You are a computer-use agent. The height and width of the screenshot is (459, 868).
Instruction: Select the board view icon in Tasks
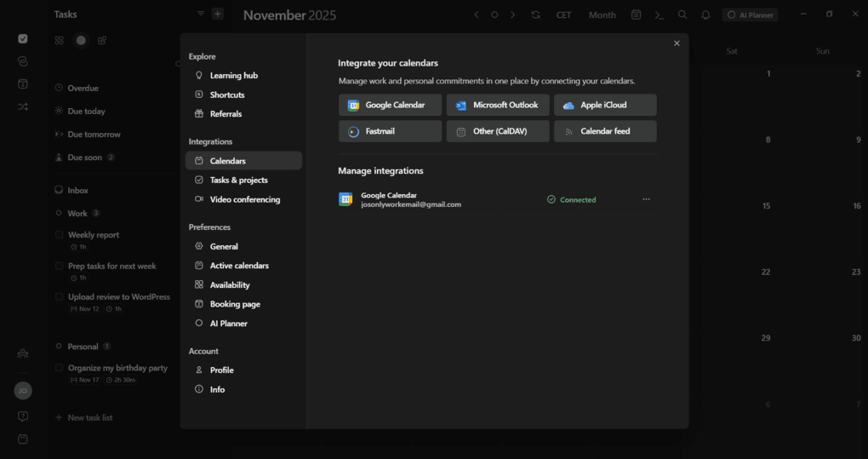pyautogui.click(x=102, y=40)
